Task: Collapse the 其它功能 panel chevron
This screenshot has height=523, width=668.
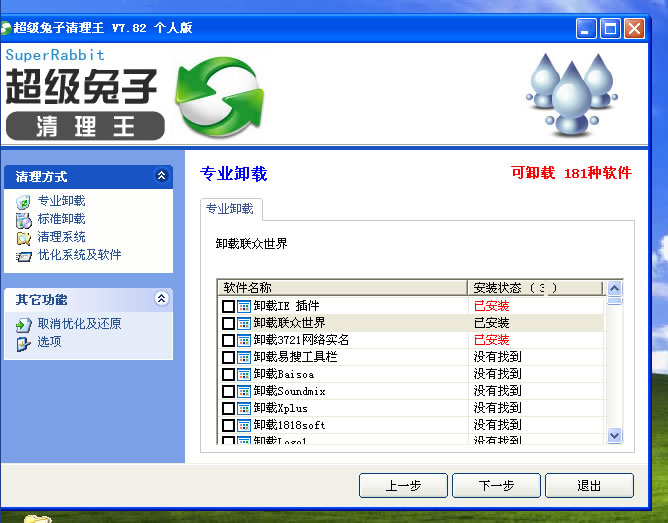Action: coord(161,299)
